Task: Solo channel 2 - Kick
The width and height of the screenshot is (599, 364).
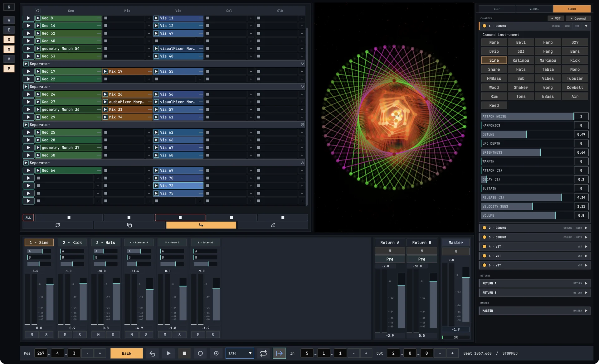Action: tap(80, 335)
